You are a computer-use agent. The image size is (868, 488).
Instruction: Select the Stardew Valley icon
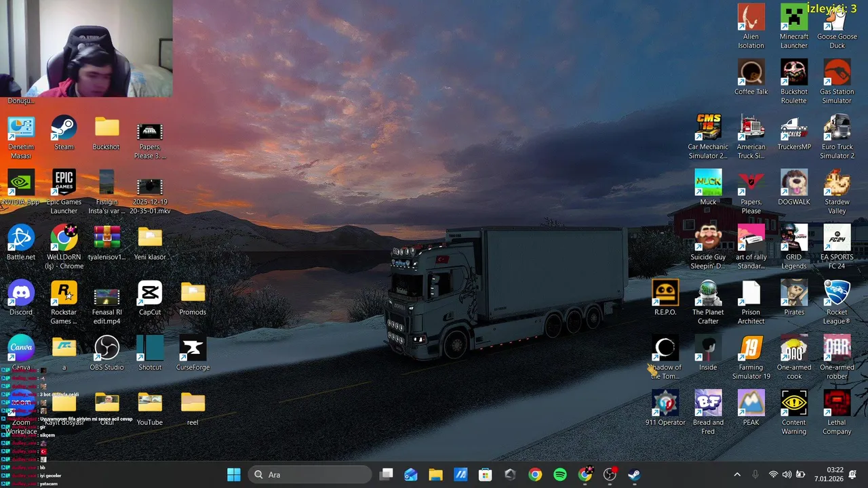click(x=837, y=192)
